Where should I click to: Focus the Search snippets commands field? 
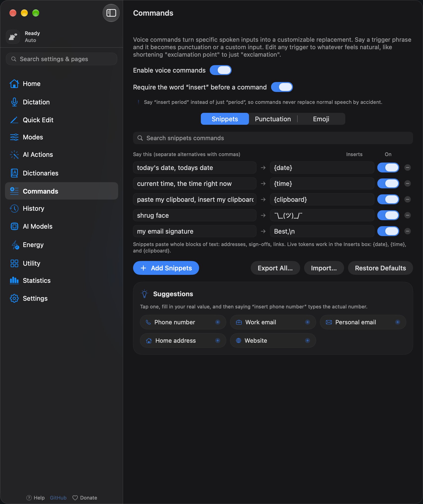(273, 138)
